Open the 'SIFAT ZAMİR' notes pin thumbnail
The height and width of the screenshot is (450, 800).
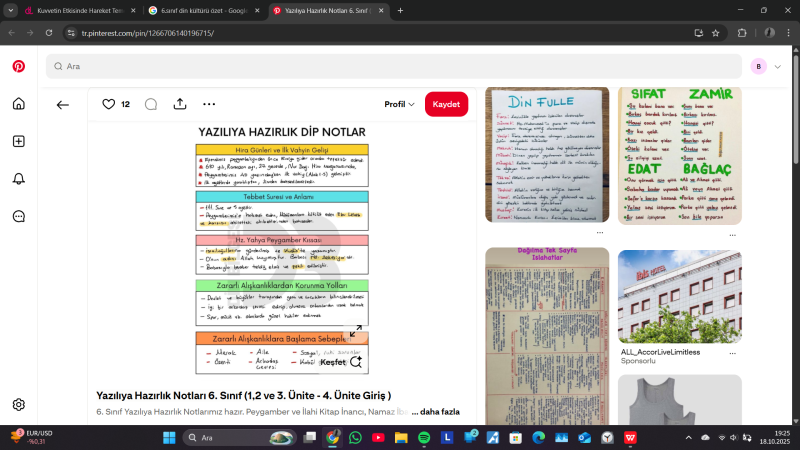[x=679, y=155]
